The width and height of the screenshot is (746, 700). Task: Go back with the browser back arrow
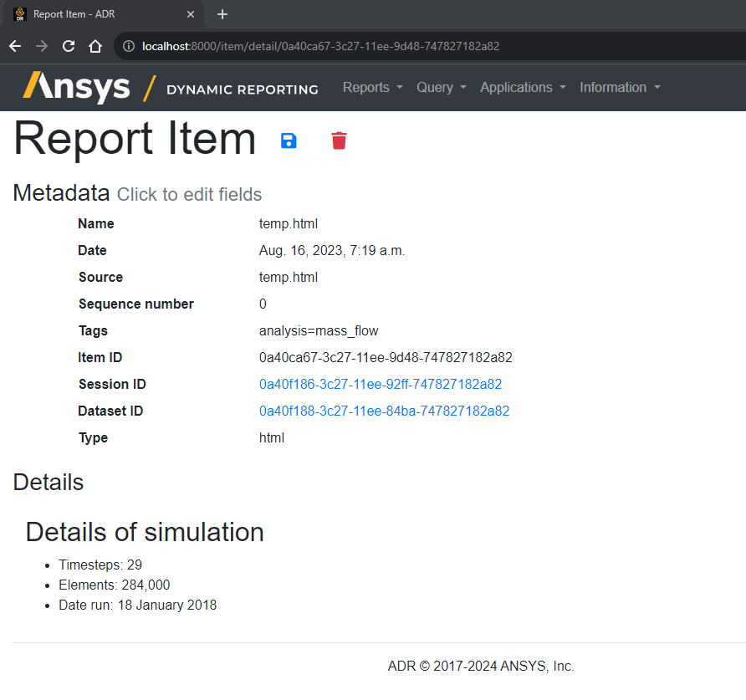coord(15,46)
